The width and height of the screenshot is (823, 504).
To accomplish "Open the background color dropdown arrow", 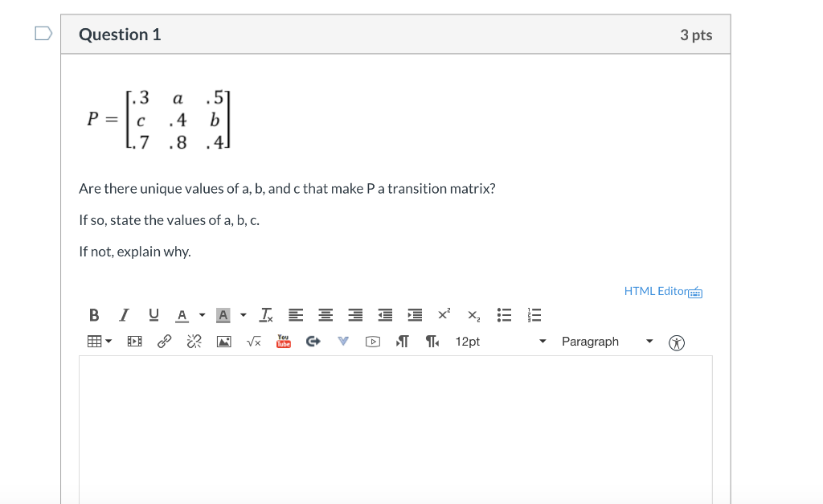I will coord(243,315).
